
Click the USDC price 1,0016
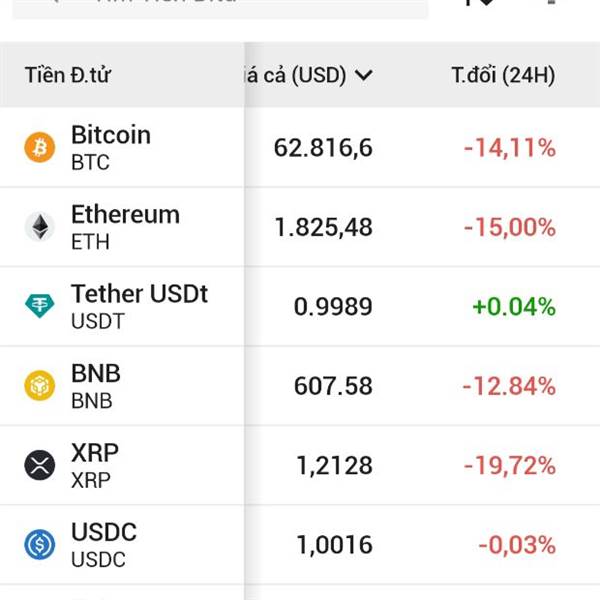point(334,545)
